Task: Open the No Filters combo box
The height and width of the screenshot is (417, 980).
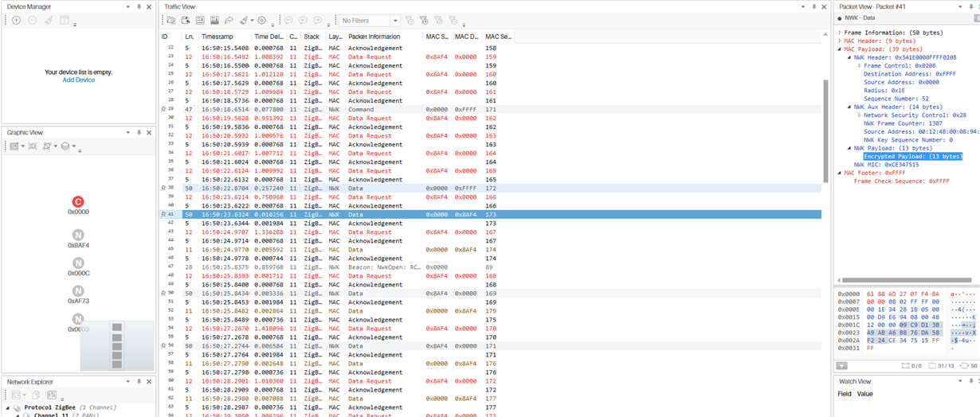Action: 369,21
